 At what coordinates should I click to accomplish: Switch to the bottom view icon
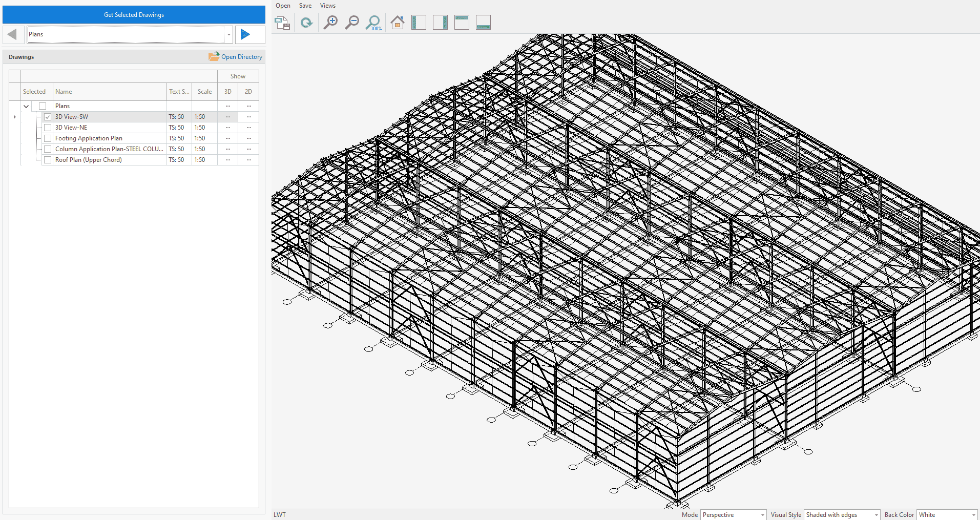coord(483,23)
